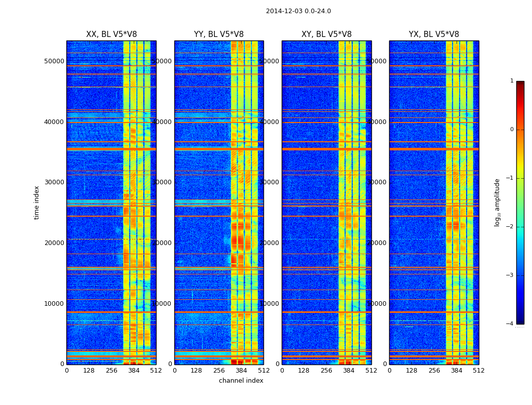Click the YY, BL V5*V8 subplot title
Screen dimensions: 532x405
click(x=219, y=34)
